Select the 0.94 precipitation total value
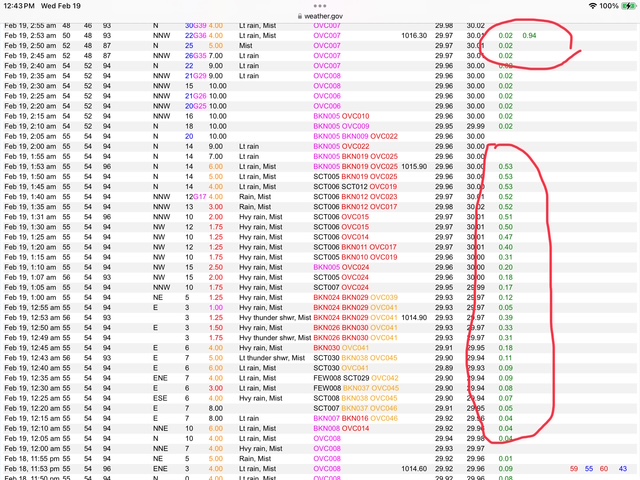 (x=529, y=35)
